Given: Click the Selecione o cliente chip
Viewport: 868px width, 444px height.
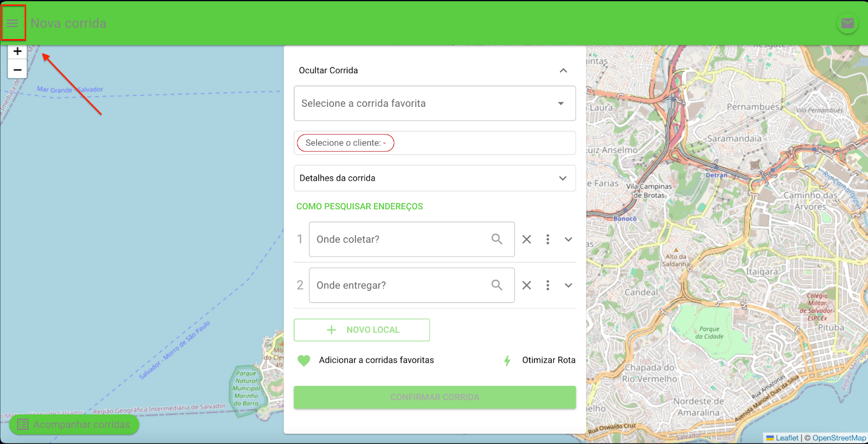Looking at the screenshot, I should [x=346, y=143].
